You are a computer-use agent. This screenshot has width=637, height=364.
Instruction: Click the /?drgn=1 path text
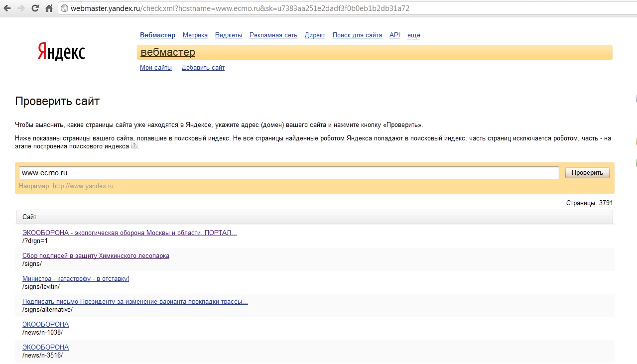point(35,241)
